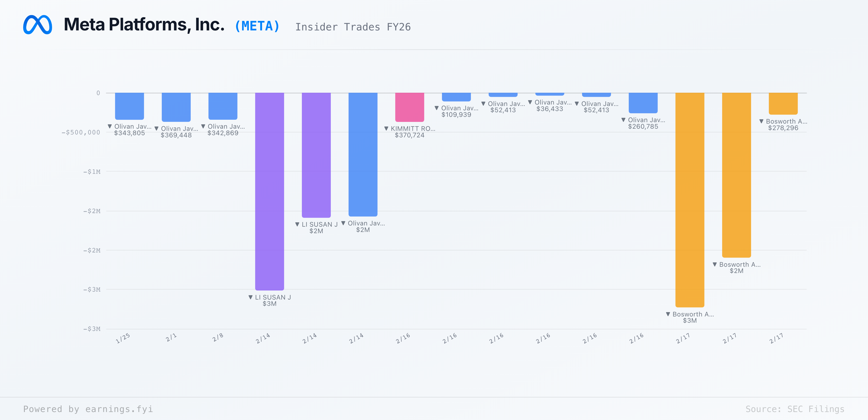
Task: Click sell triangle next to Bosworth $278,296
Action: tap(761, 121)
